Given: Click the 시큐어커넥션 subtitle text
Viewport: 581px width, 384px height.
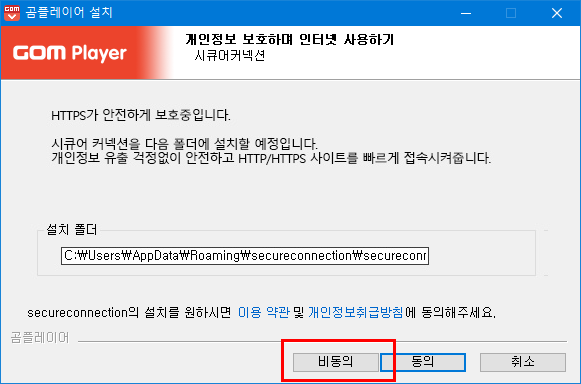Looking at the screenshot, I should click(x=230, y=56).
